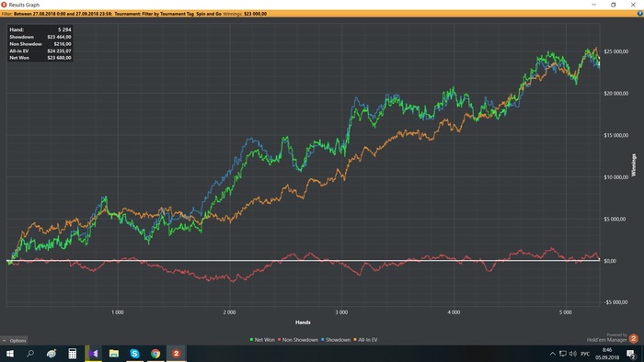The image size is (644, 362).
Task: Click the 3 000 hands axis label
Action: pos(341,312)
